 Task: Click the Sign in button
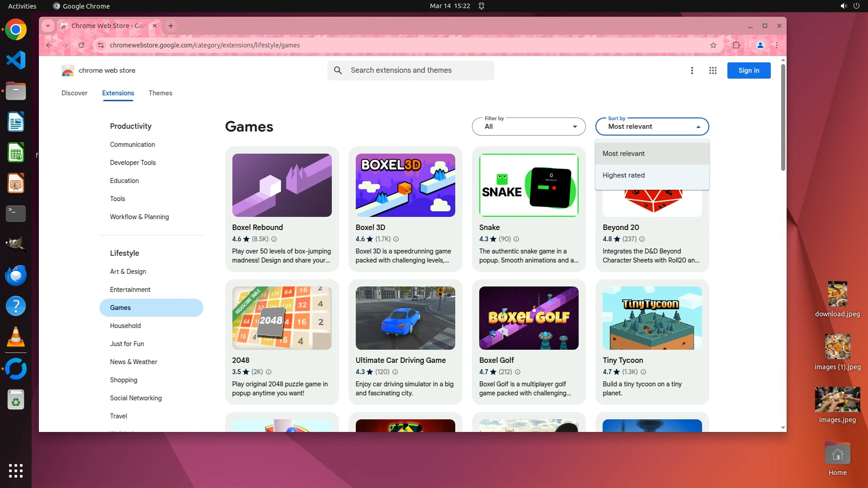(x=748, y=70)
